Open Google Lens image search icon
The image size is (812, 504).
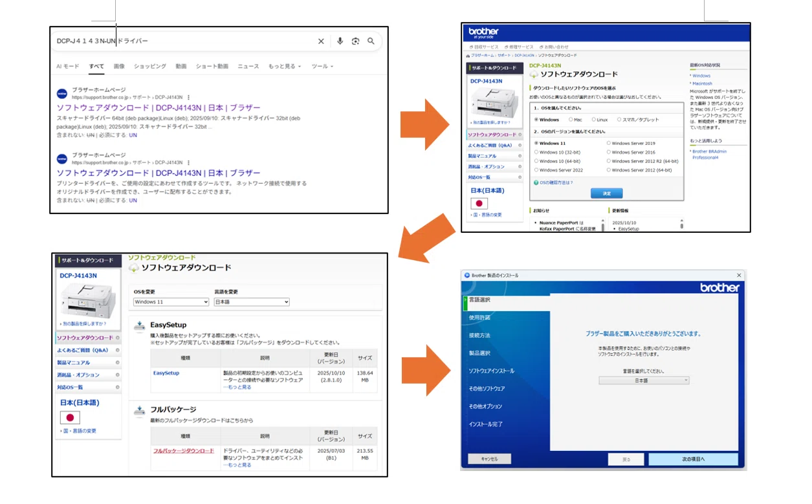coord(355,41)
